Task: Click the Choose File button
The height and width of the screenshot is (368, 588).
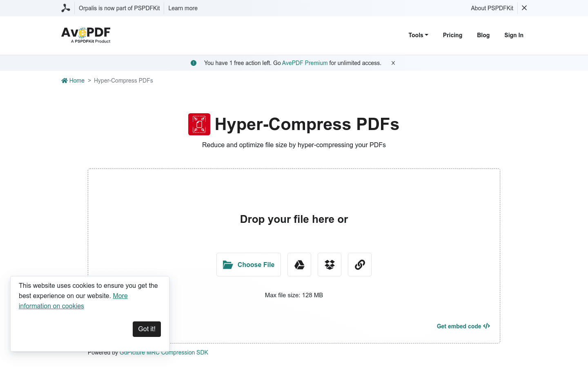Action: coord(248,265)
